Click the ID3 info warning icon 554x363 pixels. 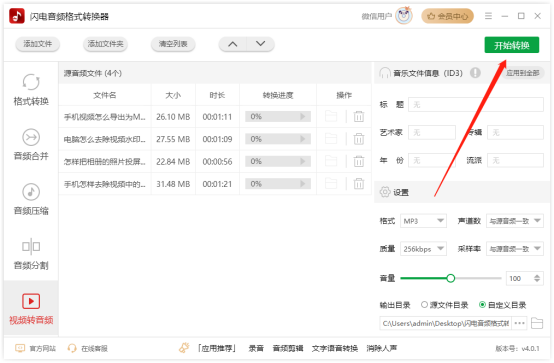coord(475,73)
